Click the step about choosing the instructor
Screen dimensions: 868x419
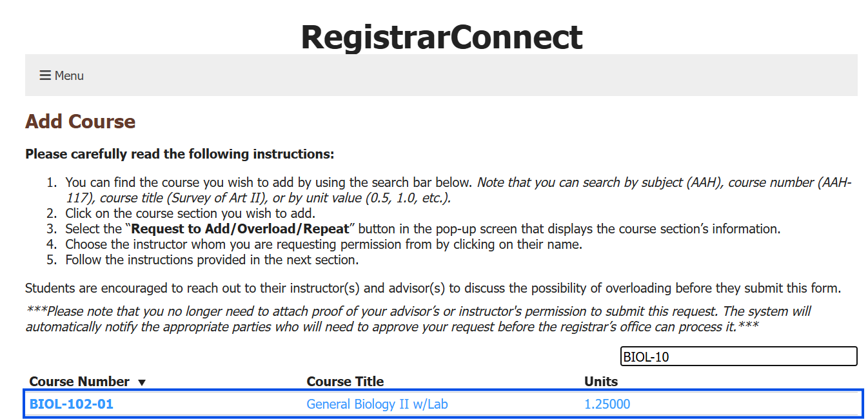click(x=323, y=245)
